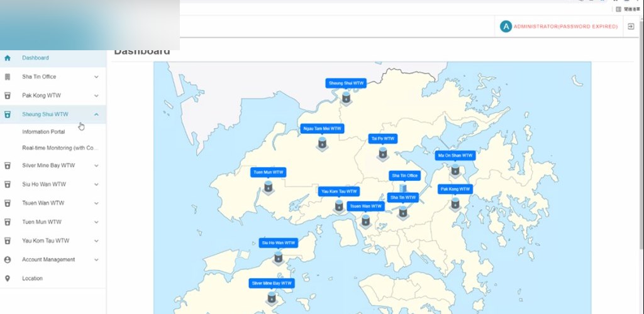Open Real-time Monitoring submenu item
The image size is (644, 314).
click(x=60, y=148)
